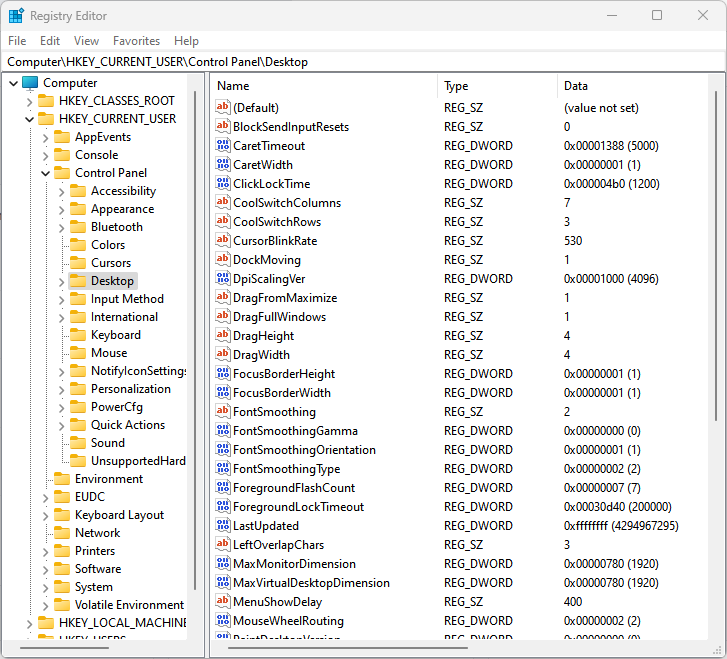Open the File menu
Screen dimensions: 727x659
[x=17, y=41]
